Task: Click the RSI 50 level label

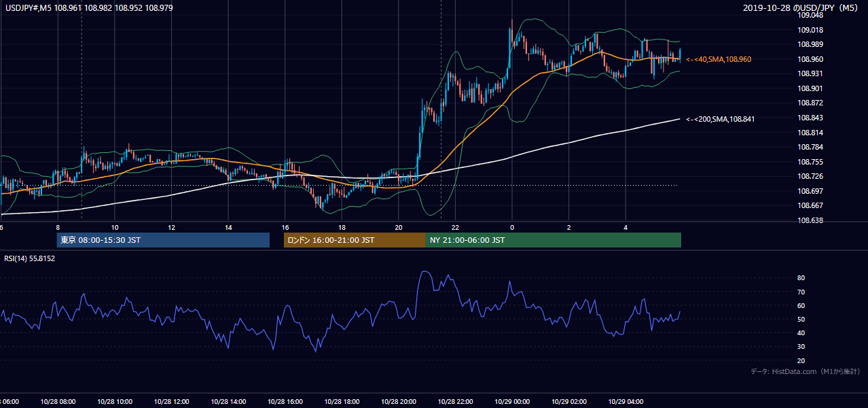Action: pyautogui.click(x=801, y=320)
